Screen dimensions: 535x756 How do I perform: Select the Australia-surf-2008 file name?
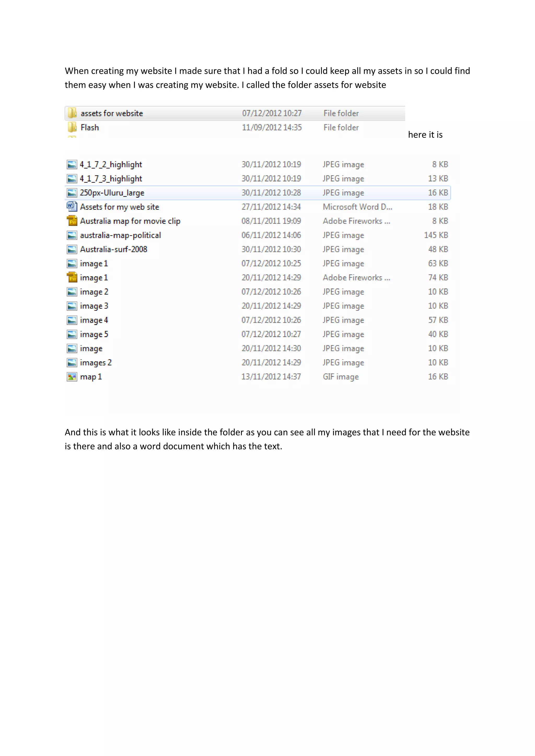click(x=113, y=249)
